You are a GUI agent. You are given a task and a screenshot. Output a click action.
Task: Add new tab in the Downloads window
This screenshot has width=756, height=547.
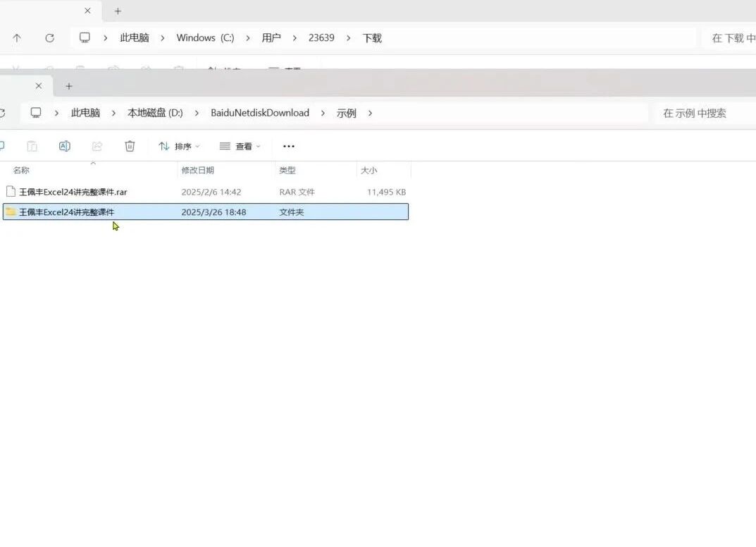118,11
